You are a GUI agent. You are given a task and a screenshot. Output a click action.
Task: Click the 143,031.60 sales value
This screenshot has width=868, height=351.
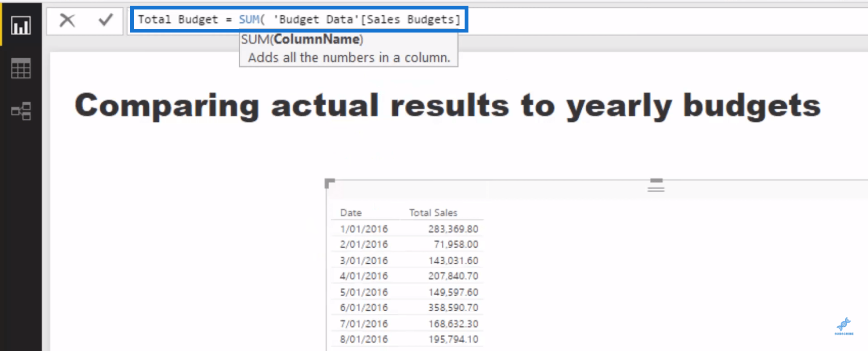(x=453, y=261)
